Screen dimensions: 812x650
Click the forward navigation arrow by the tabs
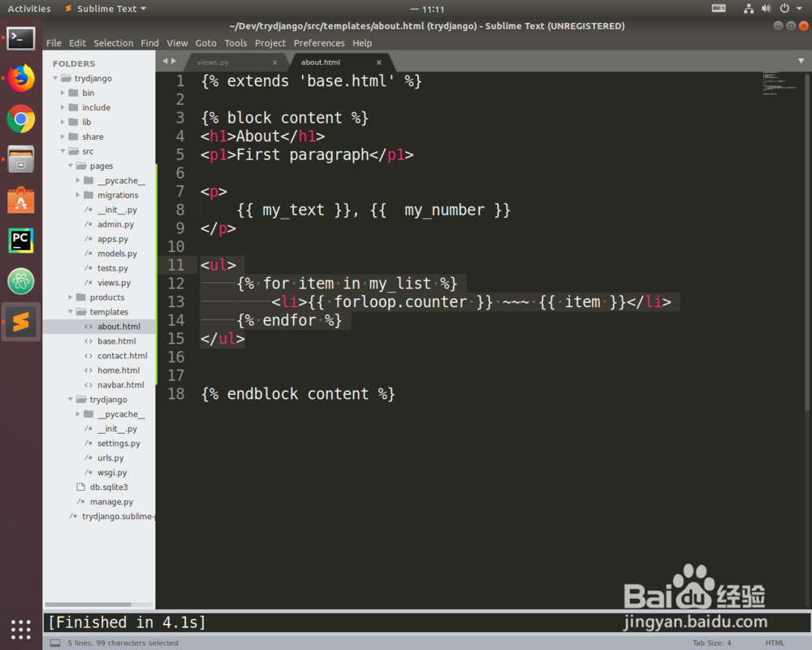click(x=174, y=61)
